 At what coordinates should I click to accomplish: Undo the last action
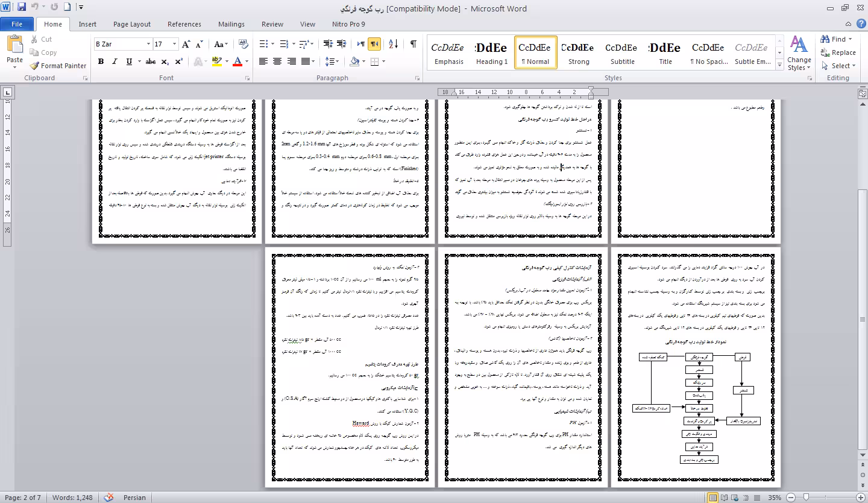click(x=34, y=7)
